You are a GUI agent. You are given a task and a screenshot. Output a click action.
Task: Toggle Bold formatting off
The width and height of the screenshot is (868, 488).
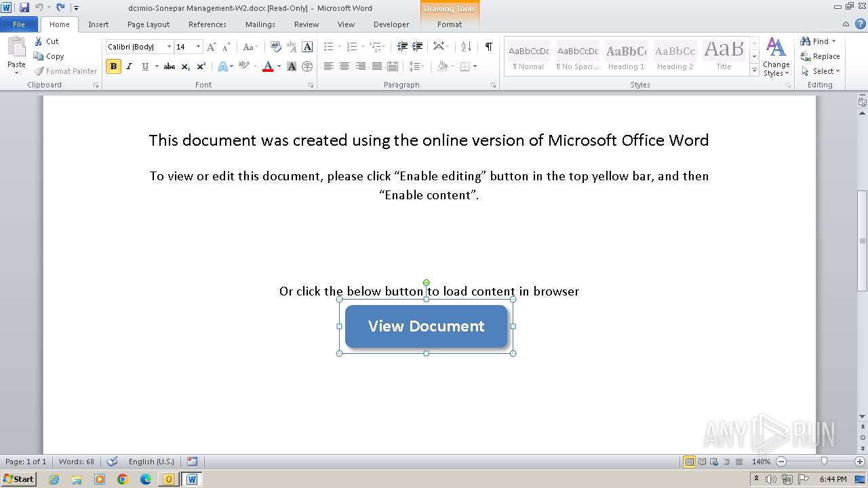click(x=113, y=66)
